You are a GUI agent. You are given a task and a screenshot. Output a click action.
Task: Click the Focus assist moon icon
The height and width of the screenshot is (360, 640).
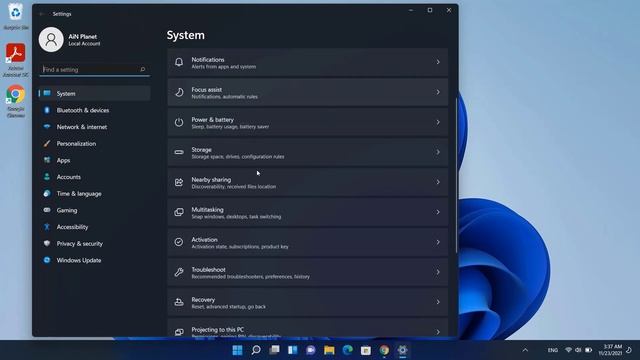coord(179,92)
